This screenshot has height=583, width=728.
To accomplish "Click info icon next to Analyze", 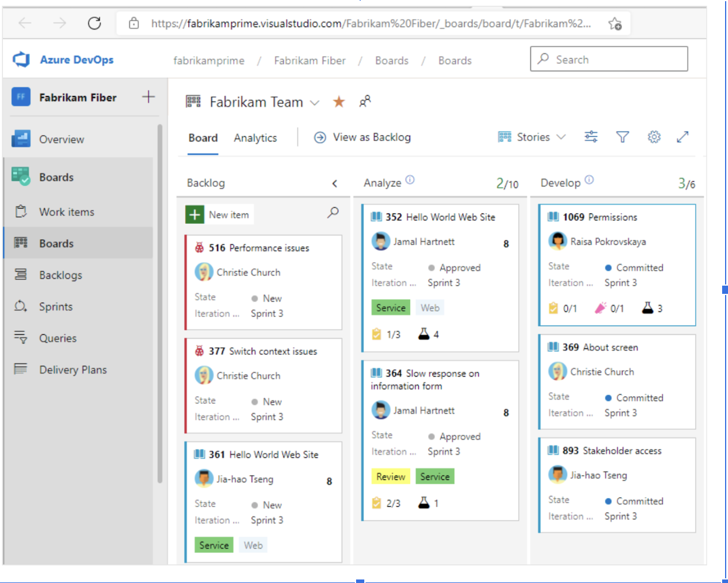I will pyautogui.click(x=410, y=180).
